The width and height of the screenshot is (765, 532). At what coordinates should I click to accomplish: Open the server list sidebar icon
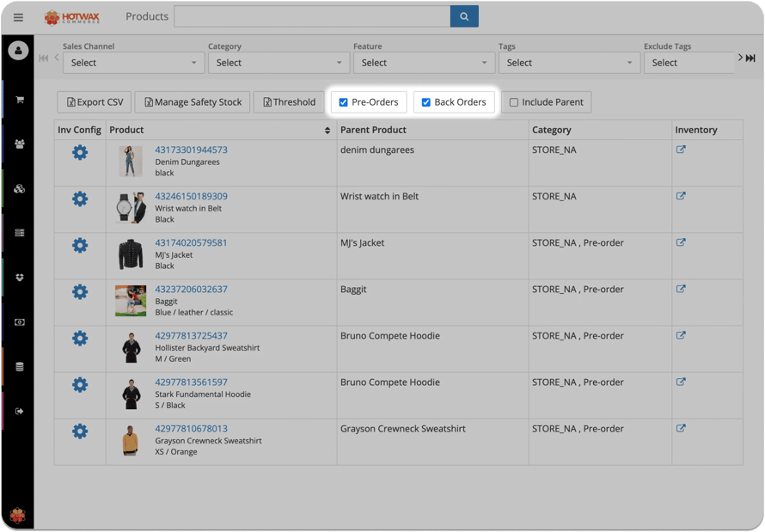click(20, 233)
